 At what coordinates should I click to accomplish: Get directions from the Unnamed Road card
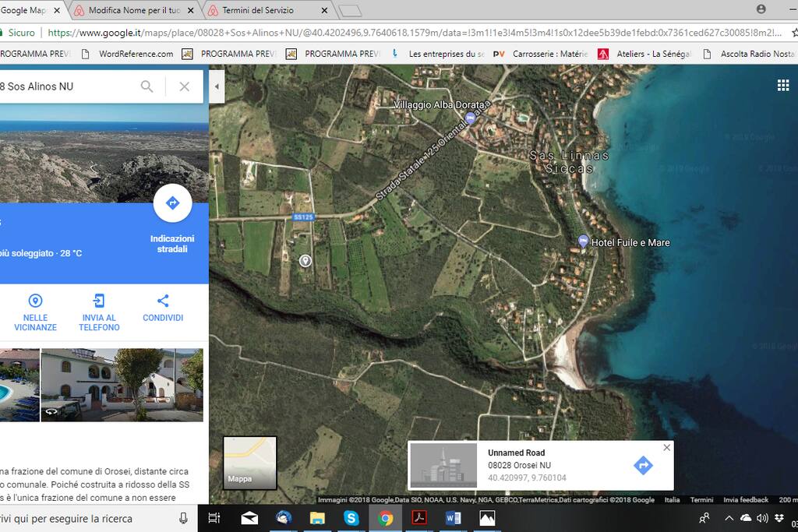pos(643,465)
